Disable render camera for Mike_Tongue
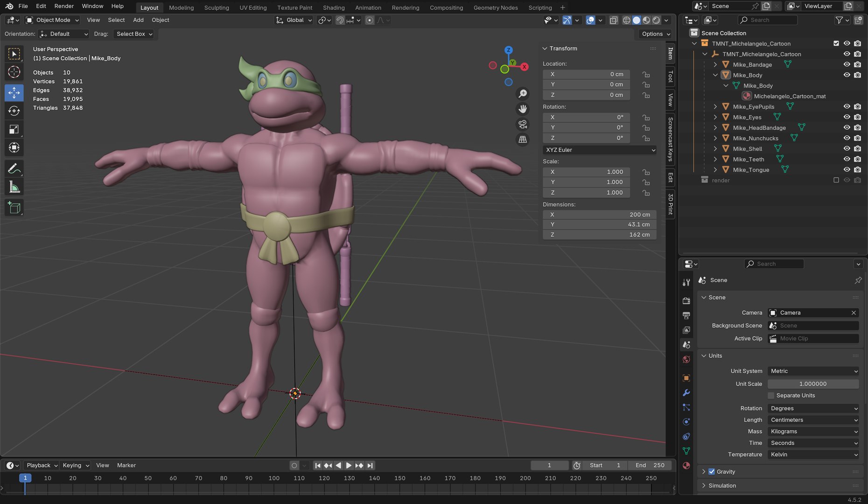Viewport: 868px width, 504px height. coord(857,169)
